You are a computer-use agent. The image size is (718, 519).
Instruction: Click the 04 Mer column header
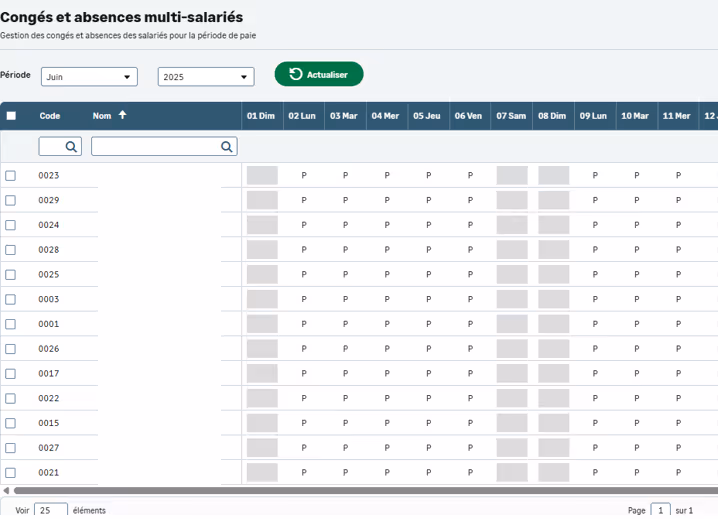[387, 116]
